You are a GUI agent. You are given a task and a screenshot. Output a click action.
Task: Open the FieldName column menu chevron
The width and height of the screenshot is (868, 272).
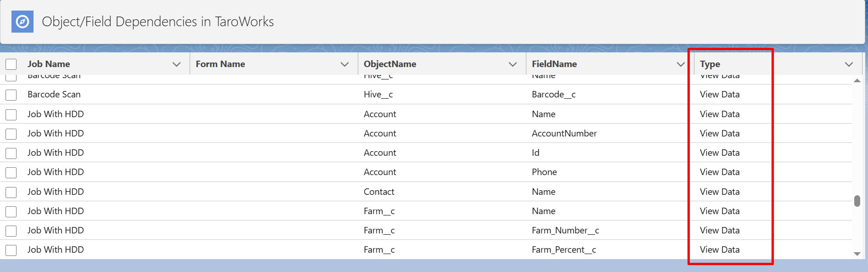(x=681, y=64)
